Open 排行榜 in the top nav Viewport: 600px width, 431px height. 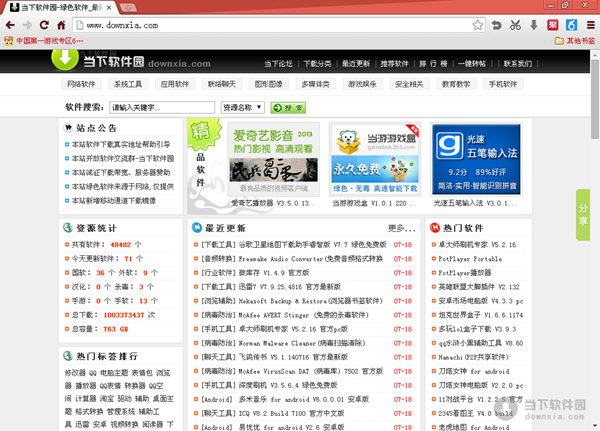point(433,64)
